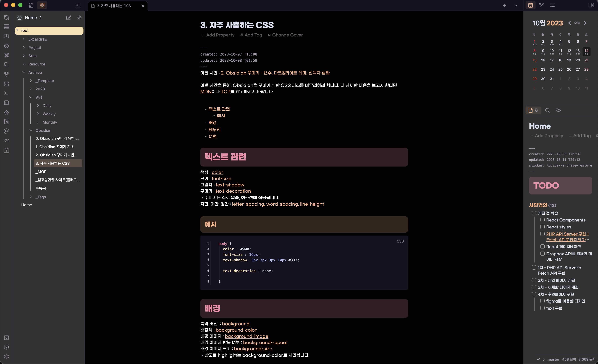Click the Add Property button under title
Image resolution: width=598 pixels, height=364 pixels.
pos(218,35)
